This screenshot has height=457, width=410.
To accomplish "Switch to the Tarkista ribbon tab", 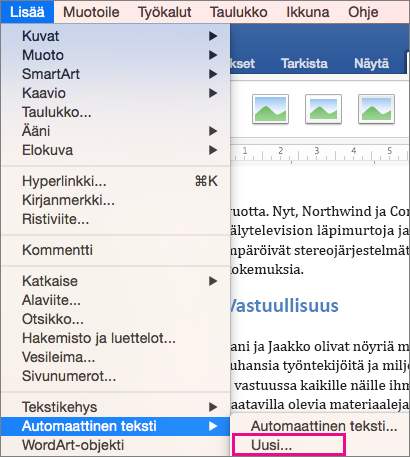I will pyautogui.click(x=304, y=63).
